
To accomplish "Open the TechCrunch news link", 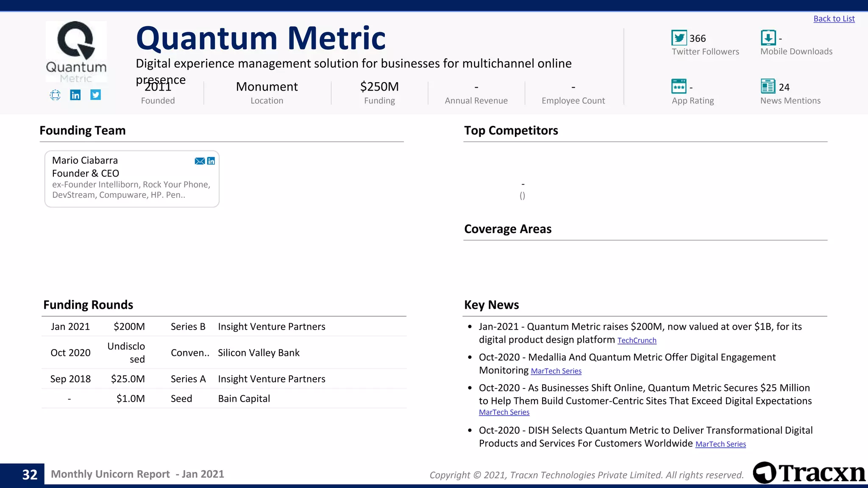I will [637, 341].
